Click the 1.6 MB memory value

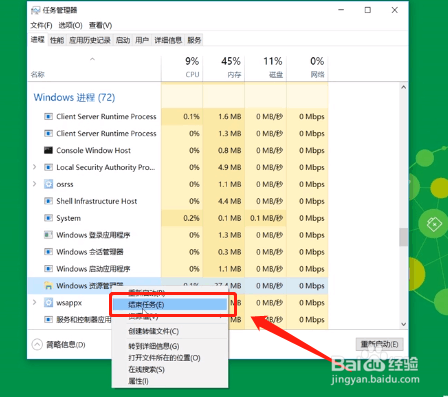click(230, 117)
